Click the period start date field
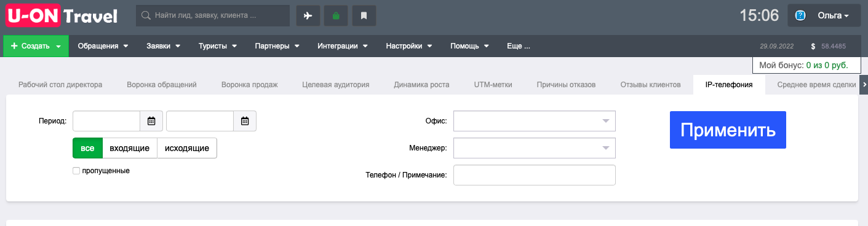This screenshot has height=226, width=868. coord(106,121)
